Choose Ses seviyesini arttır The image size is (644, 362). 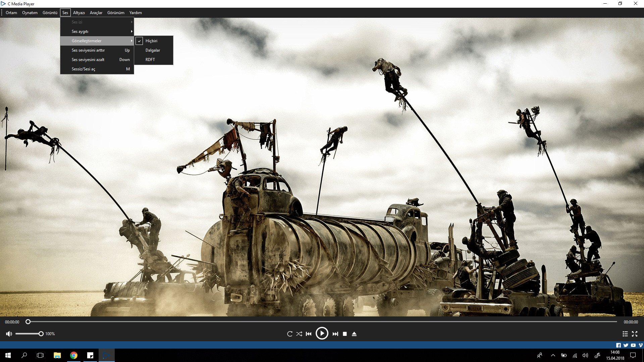click(x=97, y=50)
